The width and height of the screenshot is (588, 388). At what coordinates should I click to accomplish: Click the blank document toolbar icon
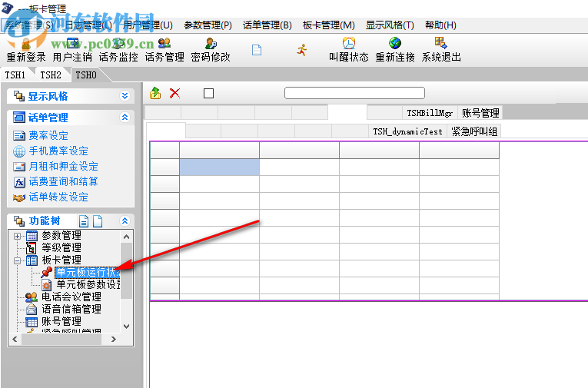(257, 50)
